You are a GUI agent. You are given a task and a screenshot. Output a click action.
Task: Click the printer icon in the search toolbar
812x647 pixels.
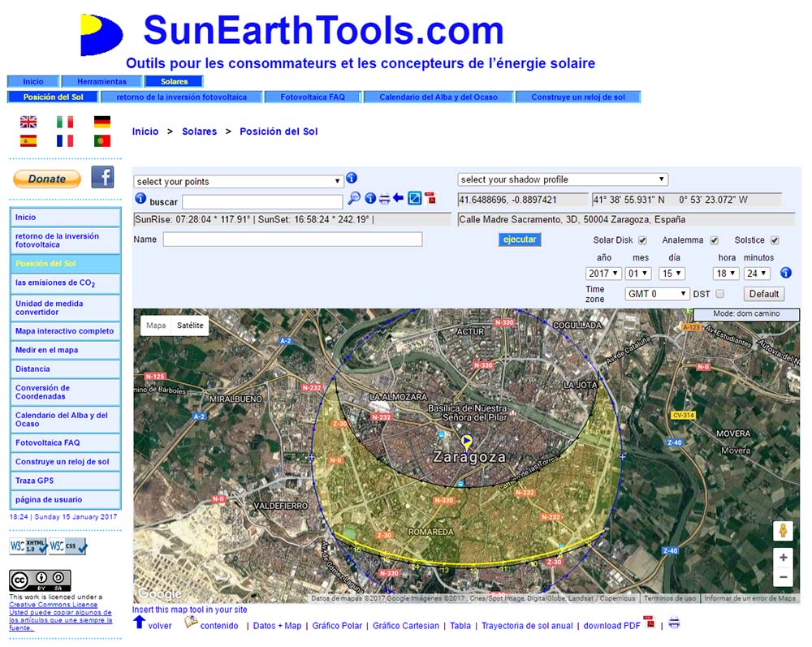point(384,198)
